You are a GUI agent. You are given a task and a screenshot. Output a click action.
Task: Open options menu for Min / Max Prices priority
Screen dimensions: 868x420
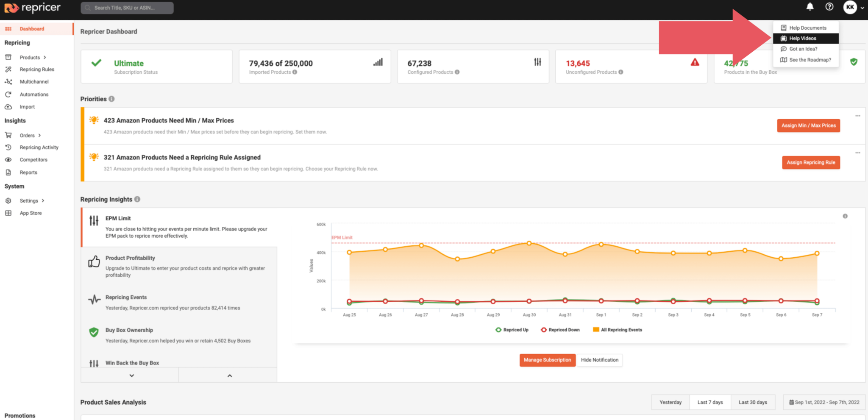click(x=858, y=116)
